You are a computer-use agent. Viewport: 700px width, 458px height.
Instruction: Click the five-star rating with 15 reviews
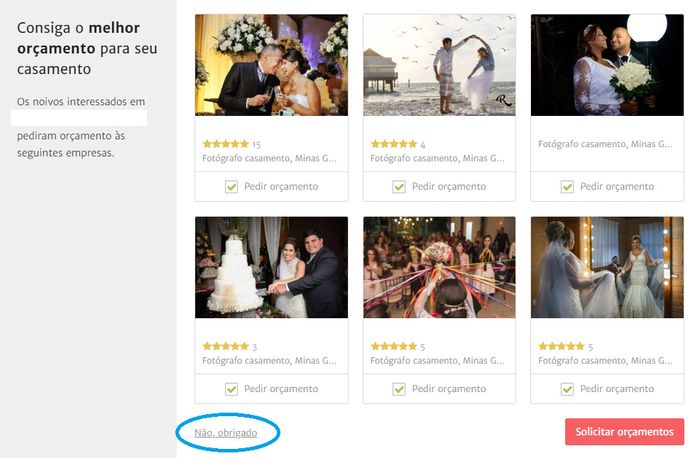click(231, 144)
